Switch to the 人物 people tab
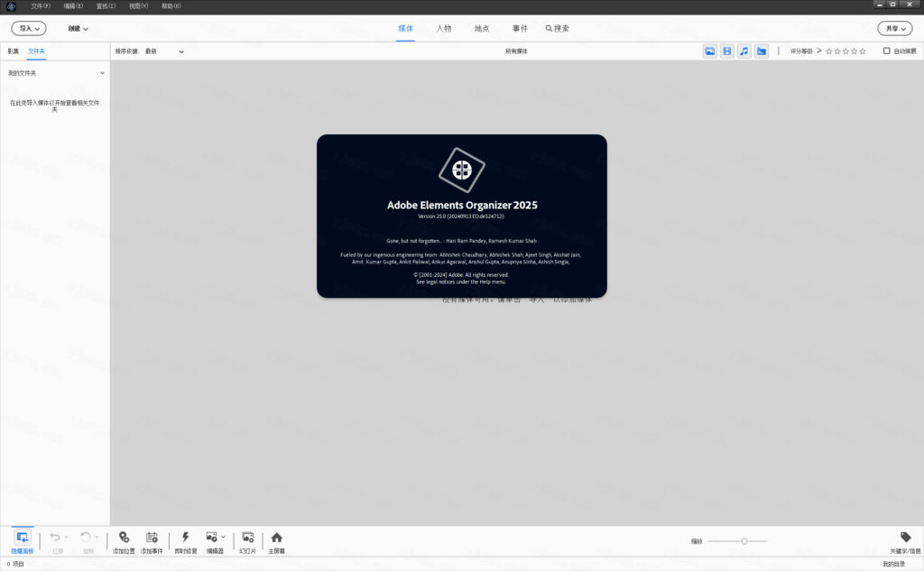 (x=444, y=28)
